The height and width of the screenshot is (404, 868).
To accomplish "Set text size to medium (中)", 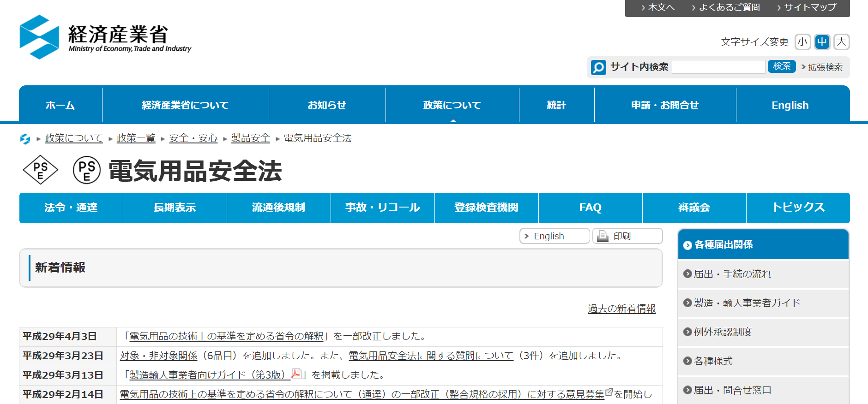I will tap(822, 42).
